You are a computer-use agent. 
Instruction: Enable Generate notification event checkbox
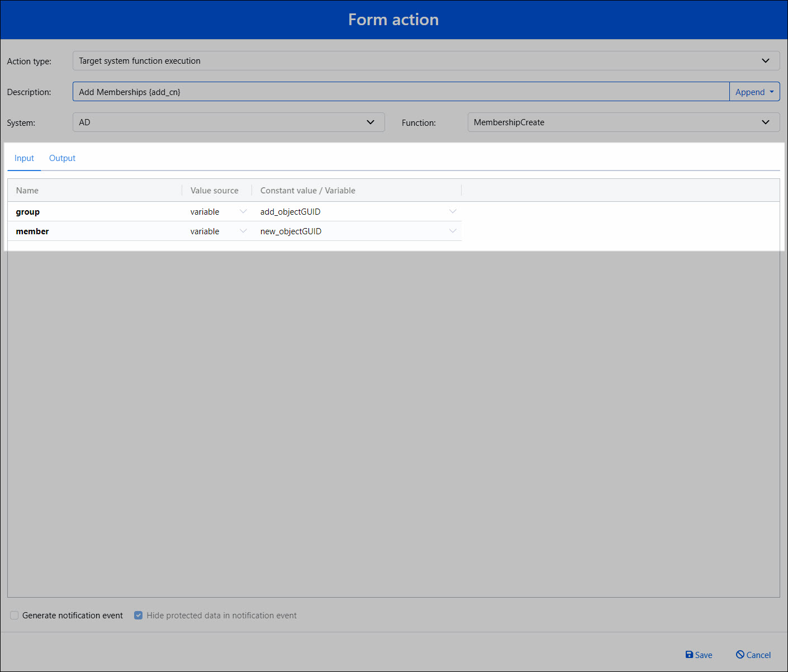pyautogui.click(x=15, y=616)
